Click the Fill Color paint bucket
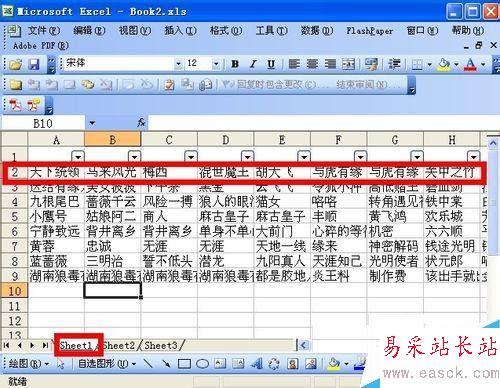The height and width of the screenshot is (388, 500). [x=444, y=64]
